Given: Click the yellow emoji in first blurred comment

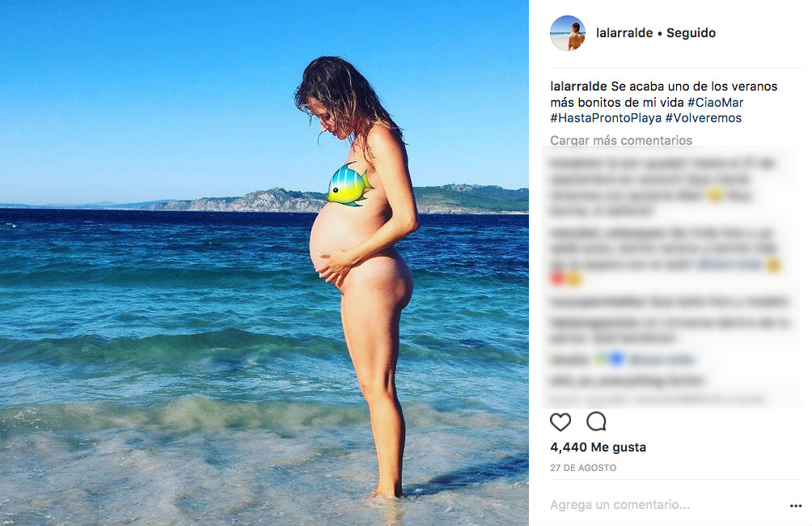Looking at the screenshot, I should coord(715,195).
